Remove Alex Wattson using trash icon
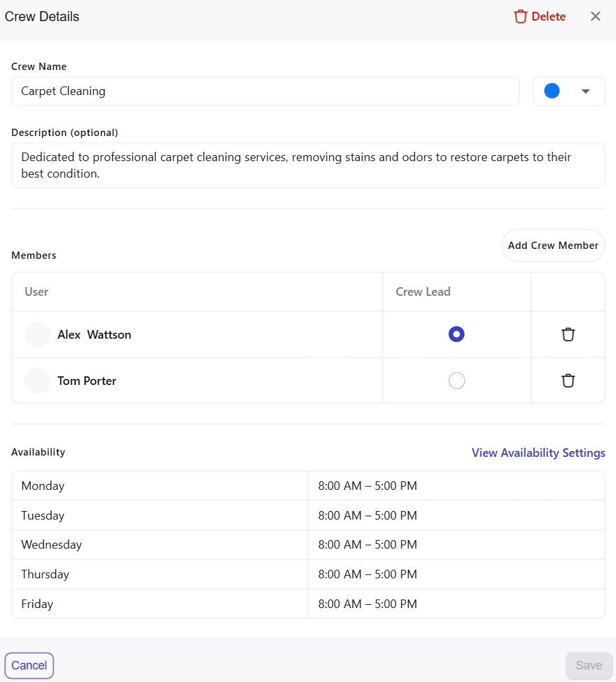This screenshot has height=682, width=616. (x=568, y=335)
